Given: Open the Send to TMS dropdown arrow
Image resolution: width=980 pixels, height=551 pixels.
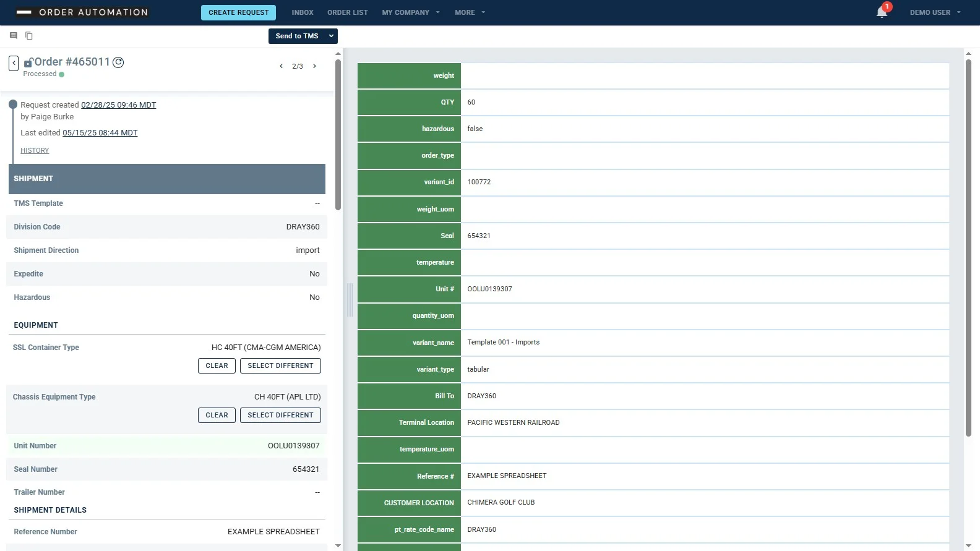Looking at the screenshot, I should pyautogui.click(x=332, y=36).
